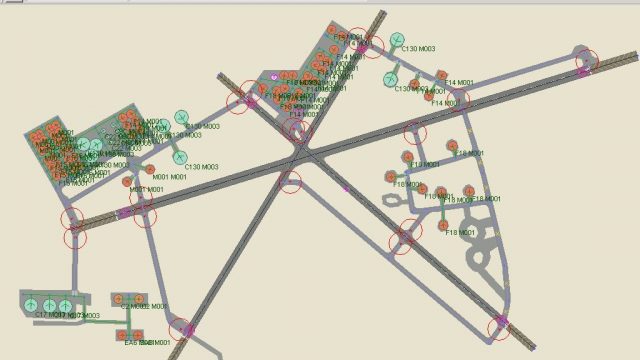This screenshot has width=640, height=360.
Task: Select rightmost F18 in the row of three
Action: point(469,191)
